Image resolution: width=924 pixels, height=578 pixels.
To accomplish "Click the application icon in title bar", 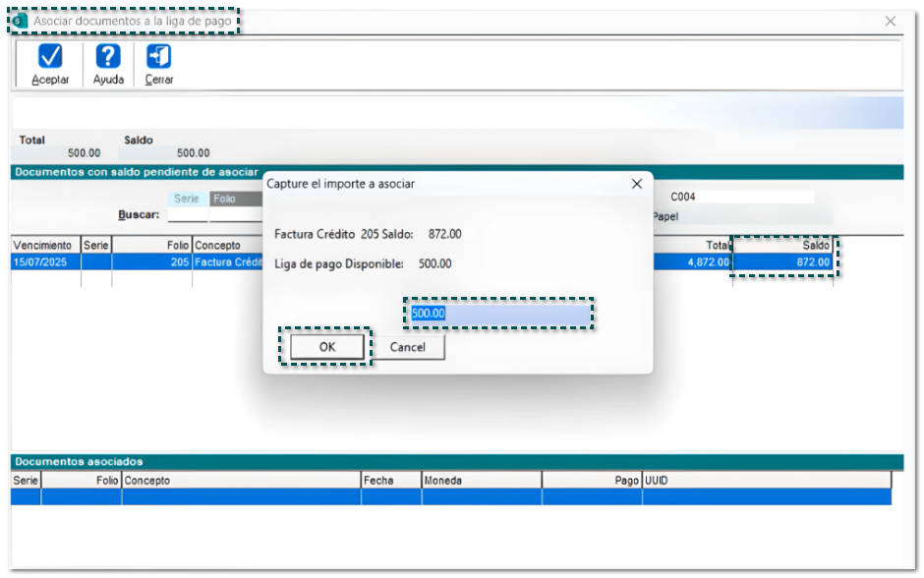I will coord(20,21).
